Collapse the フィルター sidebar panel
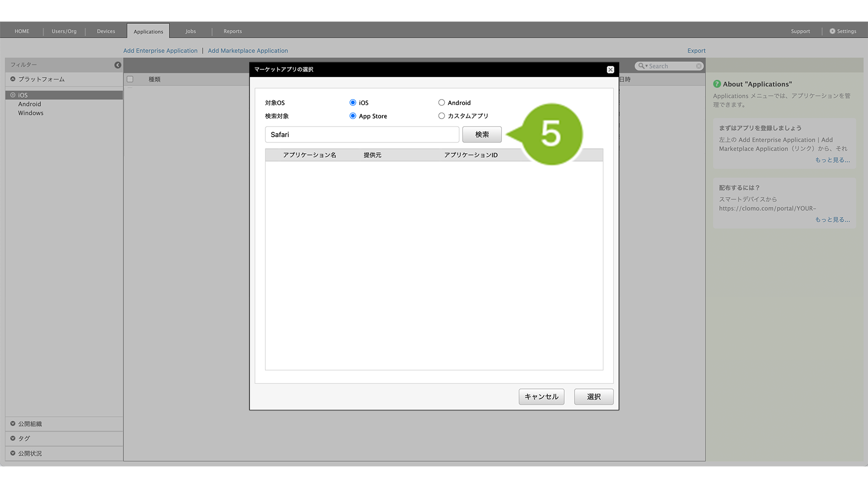868x488 pixels. 118,65
